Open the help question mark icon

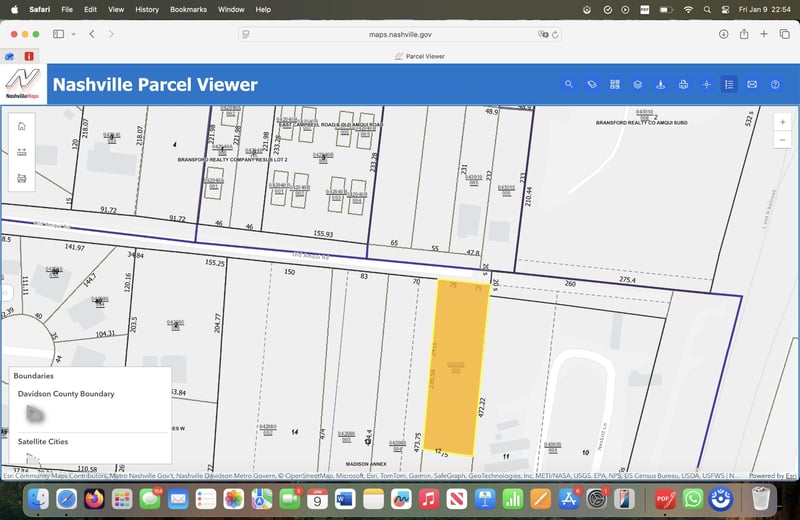[775, 85]
